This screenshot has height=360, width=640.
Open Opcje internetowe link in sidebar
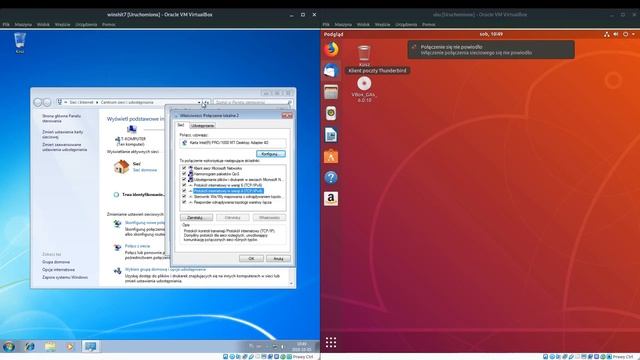click(x=58, y=270)
